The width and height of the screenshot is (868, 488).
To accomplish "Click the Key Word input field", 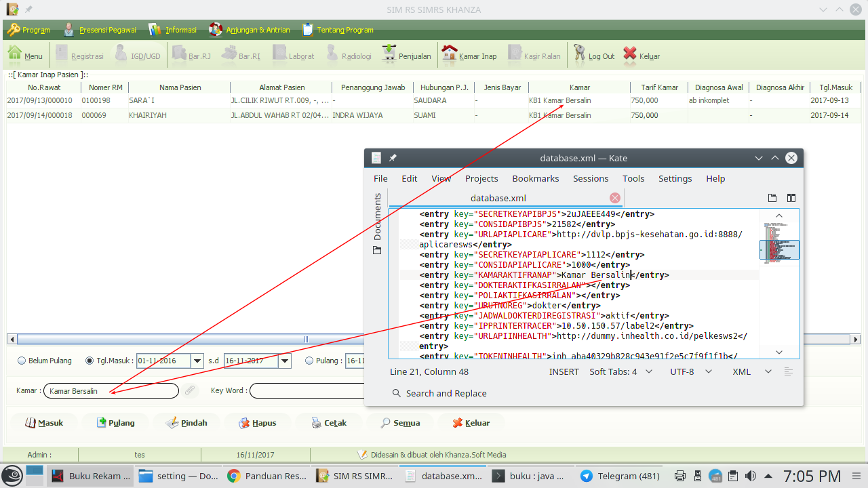I will click(307, 390).
